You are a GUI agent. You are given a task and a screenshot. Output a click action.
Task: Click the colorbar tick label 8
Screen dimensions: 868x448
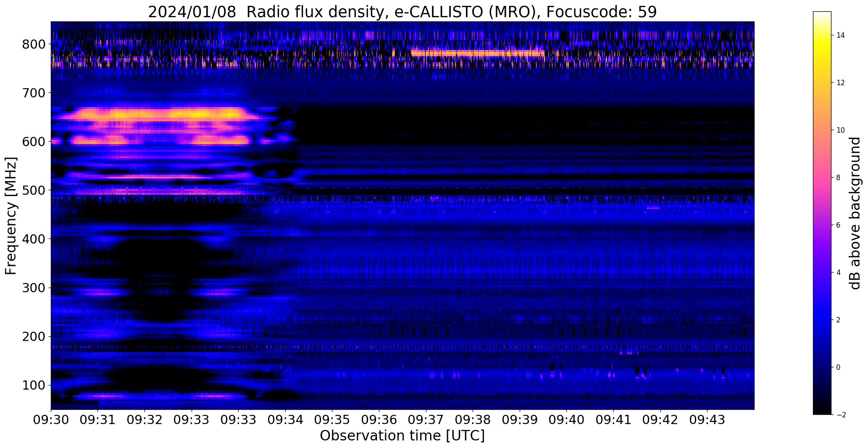click(x=839, y=178)
